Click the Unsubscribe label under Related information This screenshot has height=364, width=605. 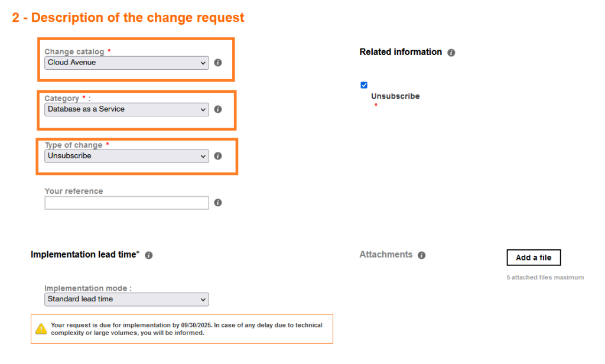coord(395,96)
